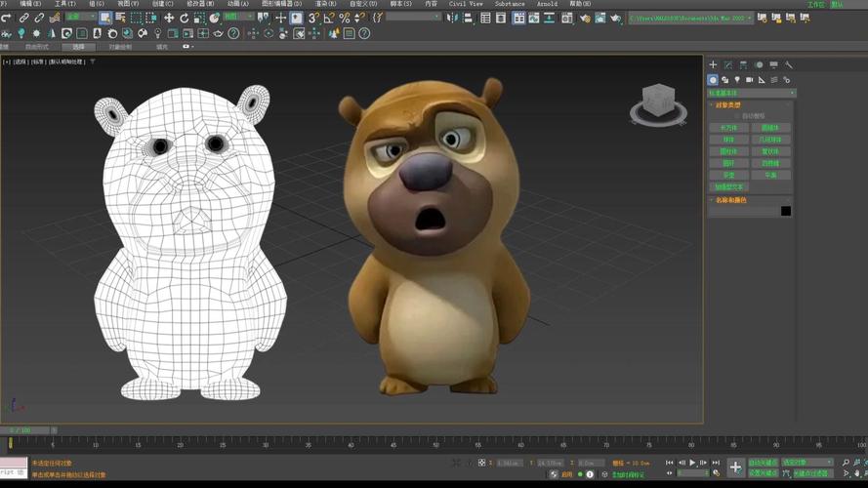Screen dimensions: 868x488
Task: Open reference coordinate system dropdown
Action: (238, 18)
